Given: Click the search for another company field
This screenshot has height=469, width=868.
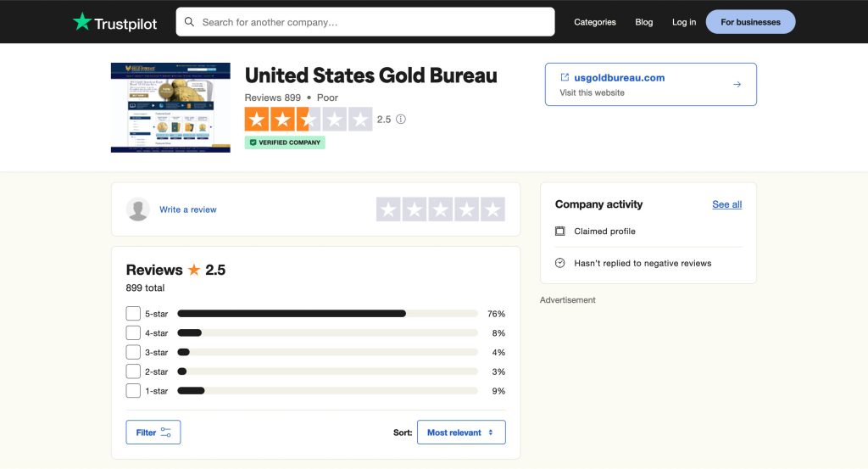Looking at the screenshot, I should (373, 22).
